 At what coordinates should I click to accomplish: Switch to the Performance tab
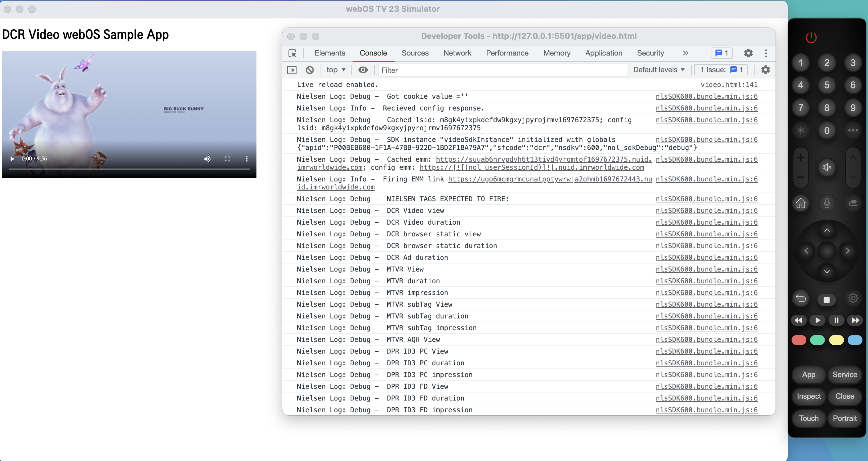click(x=507, y=53)
